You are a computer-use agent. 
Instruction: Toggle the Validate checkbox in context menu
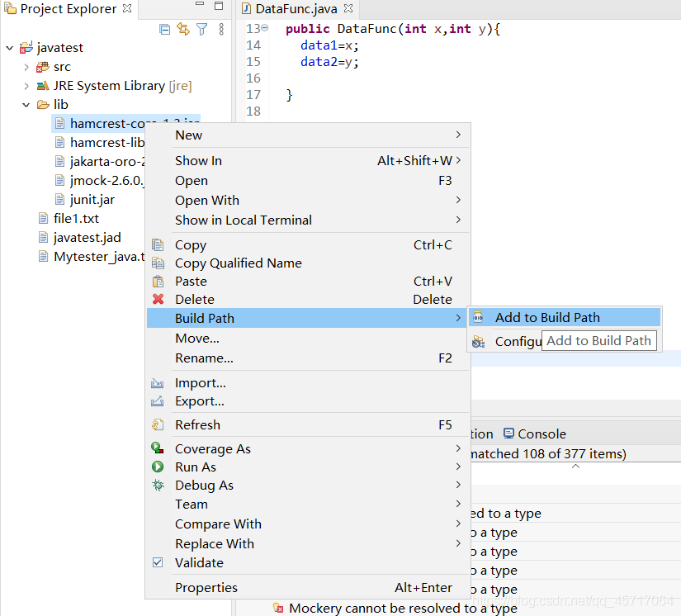[x=158, y=562]
